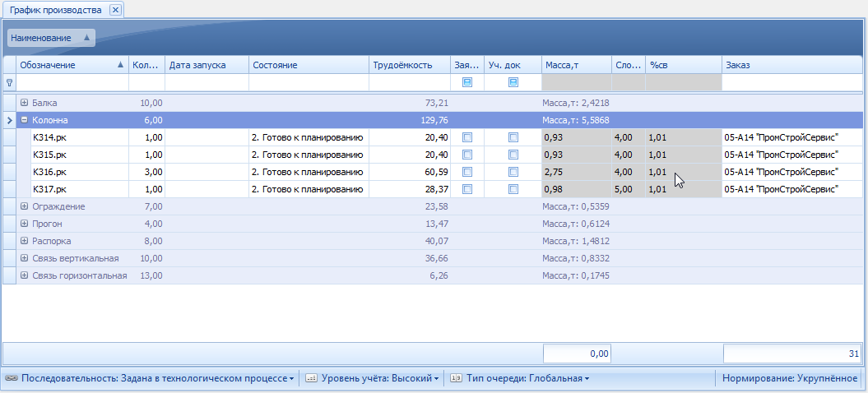Screen dimensions: 868x393
Task: Toggle the Зая... filter row checkbox
Action: click(x=467, y=82)
